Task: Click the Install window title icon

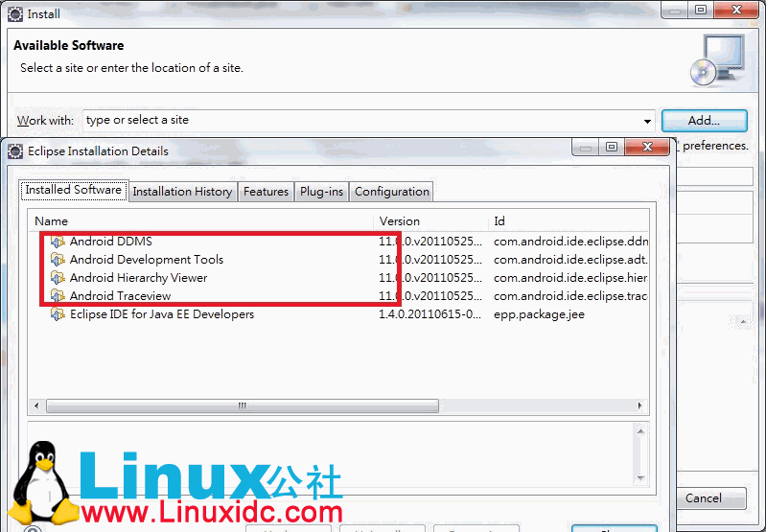Action: (15, 13)
